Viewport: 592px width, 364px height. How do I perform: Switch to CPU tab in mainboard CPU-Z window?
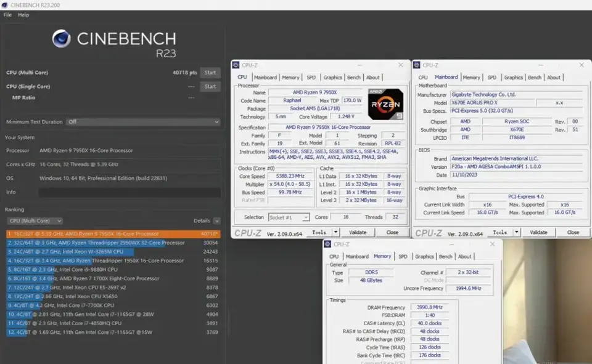click(423, 78)
